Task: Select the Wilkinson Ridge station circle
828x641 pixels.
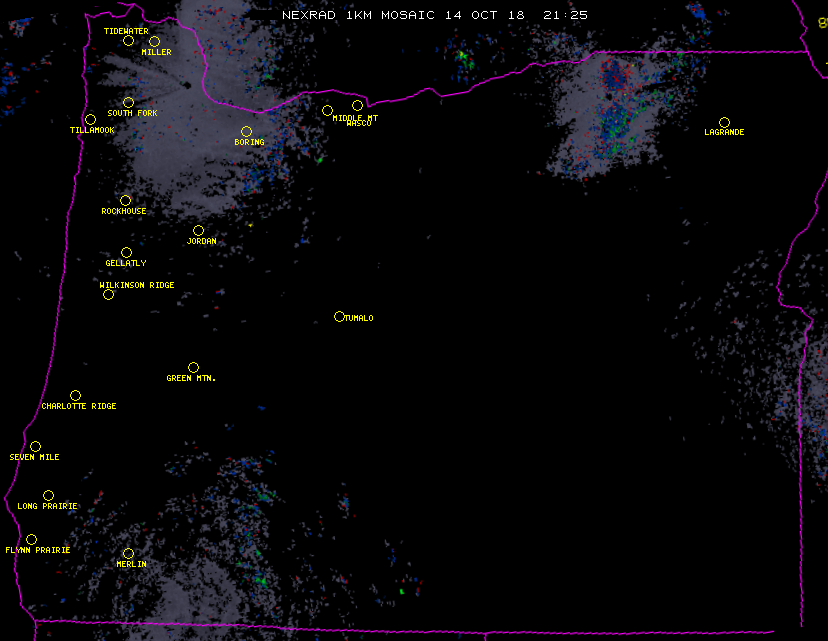Action: (108, 294)
